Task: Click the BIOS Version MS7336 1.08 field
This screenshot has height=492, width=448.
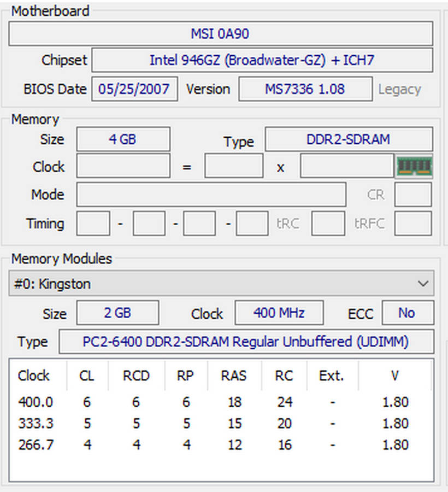Action: [305, 89]
